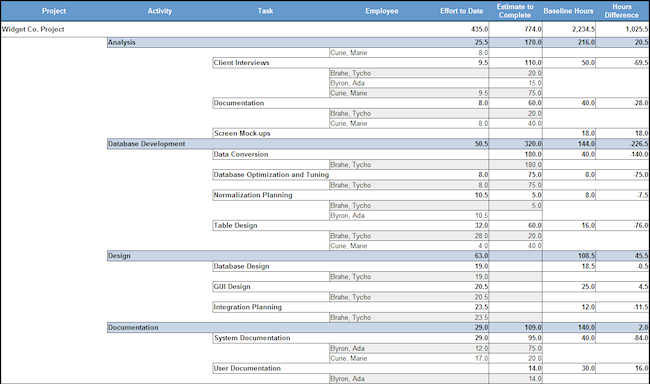Click the GUI Design baseline hours 25.0
The width and height of the screenshot is (650, 384).
[x=588, y=287]
